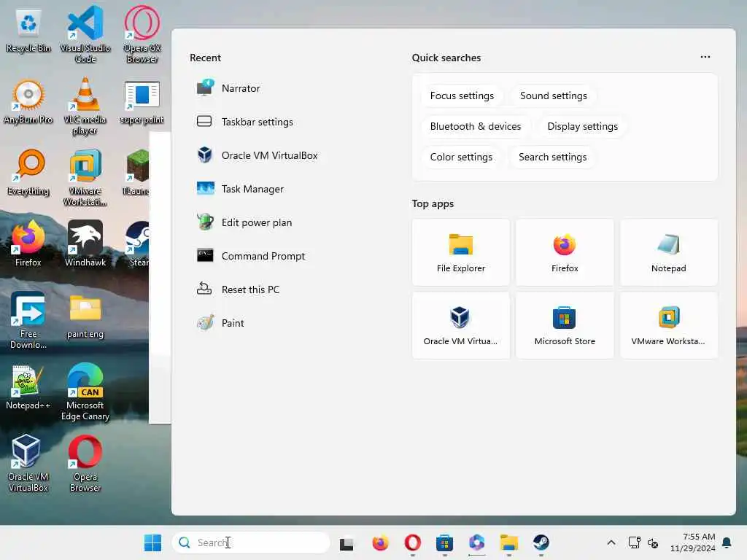Select Search settings quick search
This screenshot has width=747, height=560.
click(x=552, y=157)
